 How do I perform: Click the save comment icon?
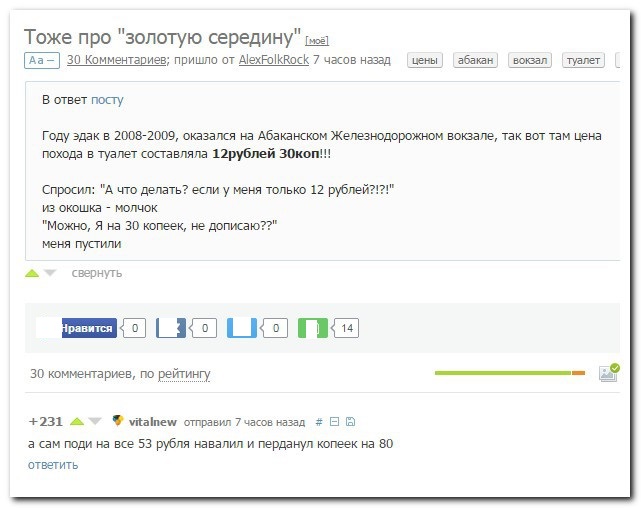point(350,422)
